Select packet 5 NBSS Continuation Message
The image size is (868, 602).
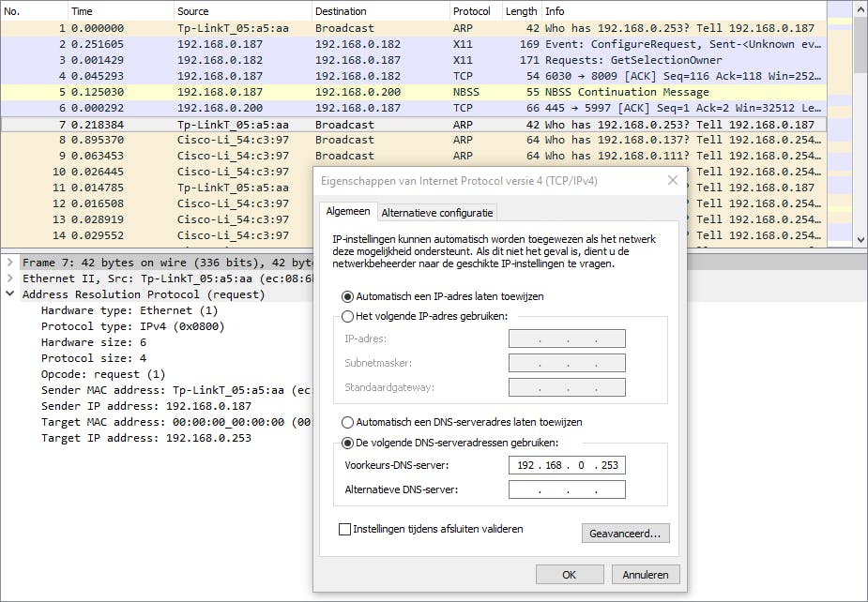coord(413,92)
